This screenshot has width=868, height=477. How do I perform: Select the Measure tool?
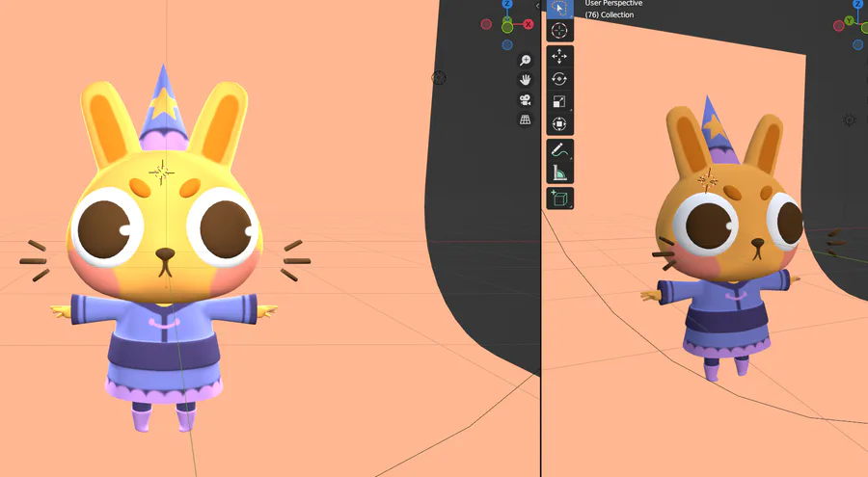click(x=559, y=173)
